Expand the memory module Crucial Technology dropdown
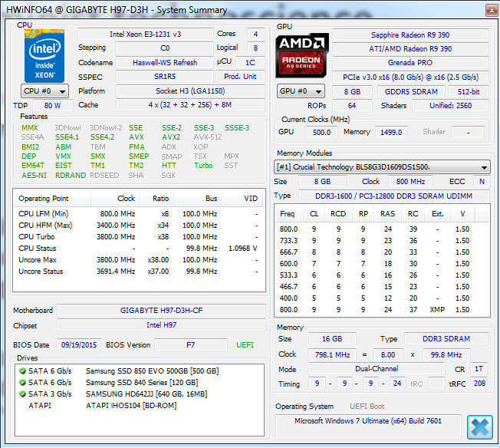 [382, 167]
